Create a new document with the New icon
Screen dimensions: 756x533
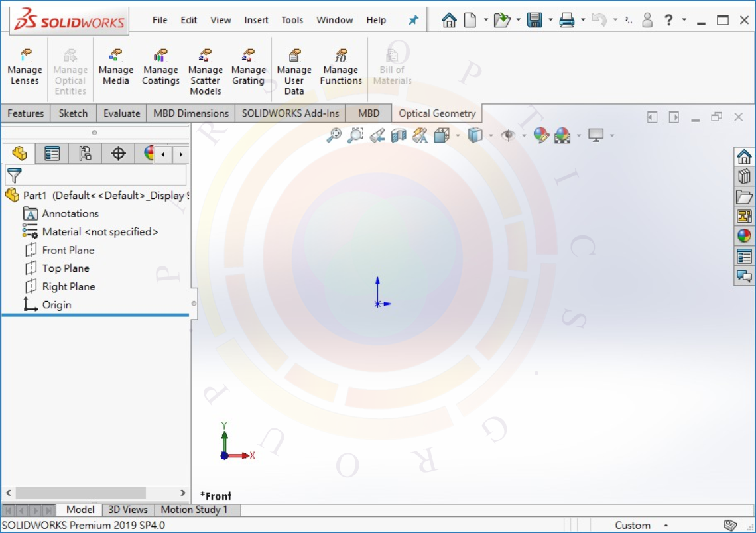(x=470, y=20)
